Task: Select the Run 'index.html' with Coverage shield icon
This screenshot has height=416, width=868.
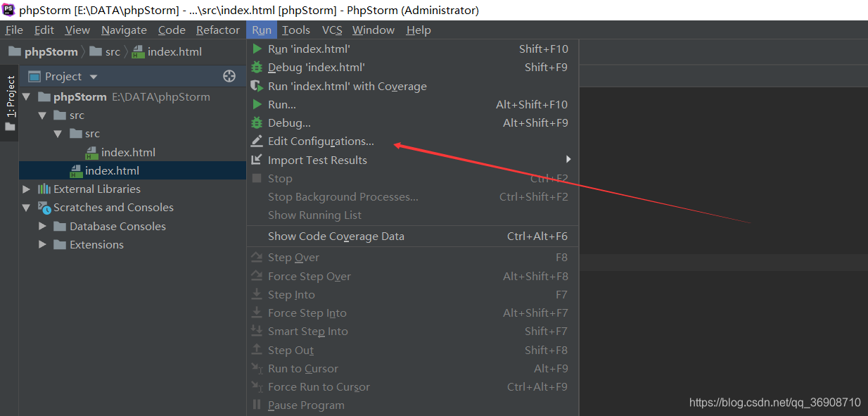Action: 257,86
